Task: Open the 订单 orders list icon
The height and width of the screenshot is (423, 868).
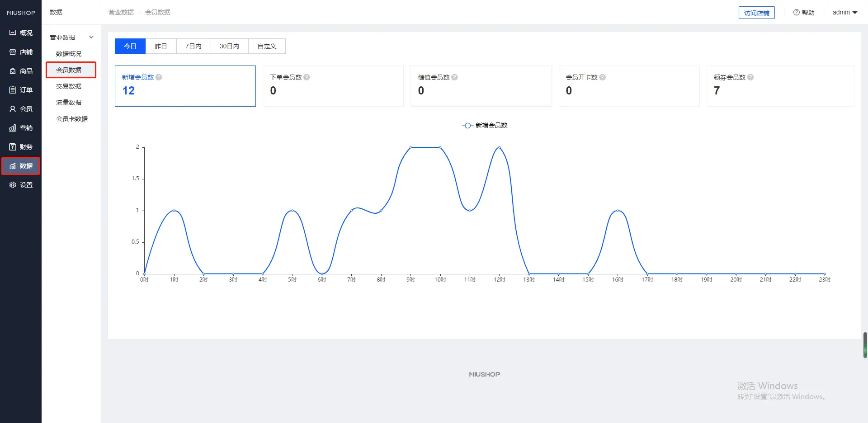Action: pyautogui.click(x=13, y=90)
